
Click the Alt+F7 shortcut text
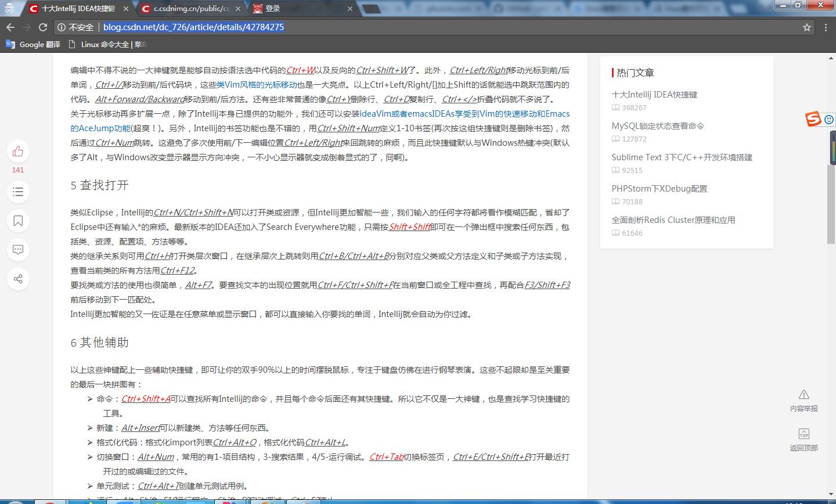click(198, 285)
